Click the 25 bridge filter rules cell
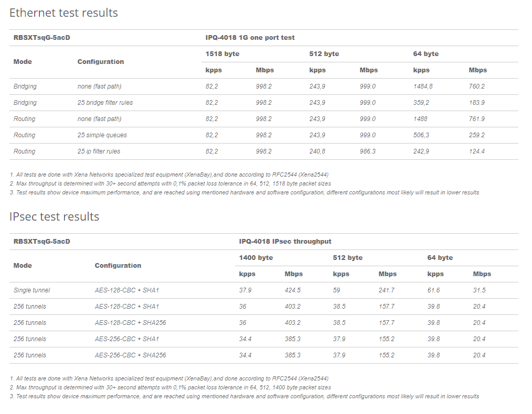The image size is (532, 414). tap(105, 103)
